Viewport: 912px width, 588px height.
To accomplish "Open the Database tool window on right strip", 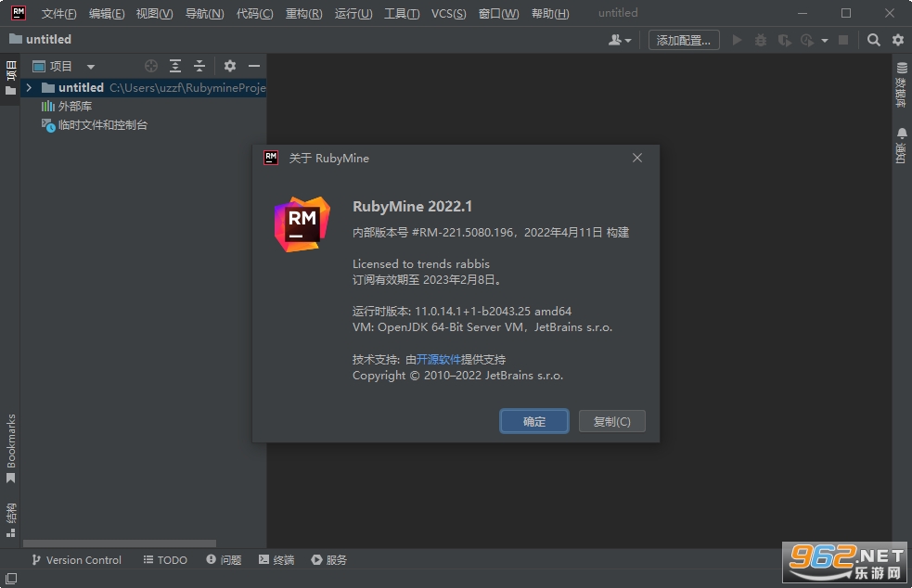I will (902, 84).
